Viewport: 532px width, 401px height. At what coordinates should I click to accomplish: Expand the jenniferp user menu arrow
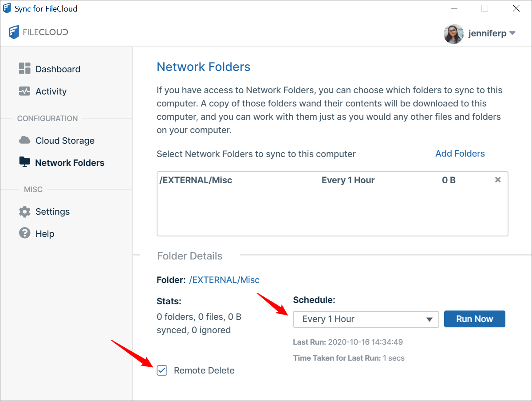512,33
